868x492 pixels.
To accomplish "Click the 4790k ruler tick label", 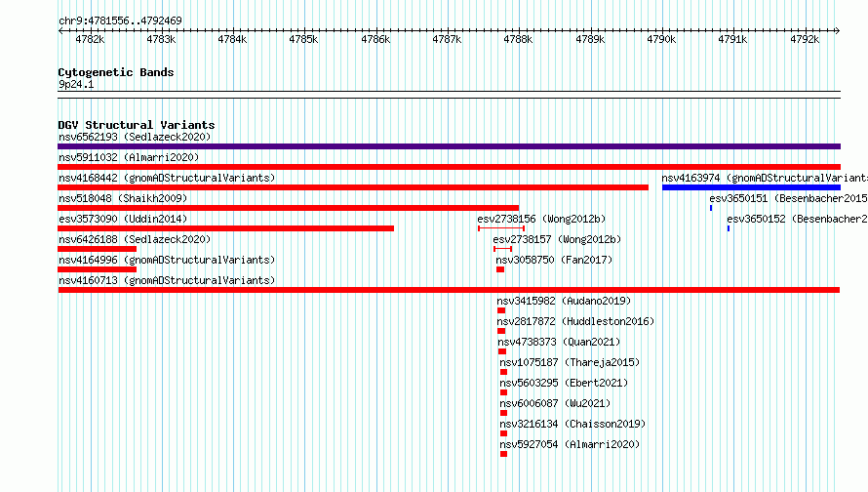I will click(x=661, y=39).
